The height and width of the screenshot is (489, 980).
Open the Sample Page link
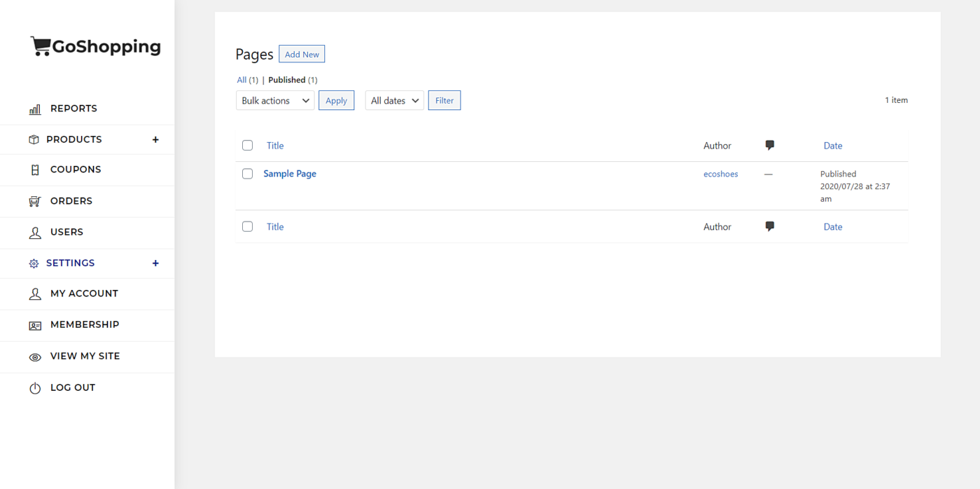(290, 174)
